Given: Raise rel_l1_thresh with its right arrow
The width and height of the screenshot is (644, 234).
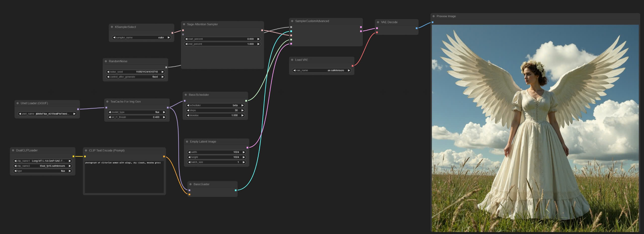Looking at the screenshot, I should pos(164,117).
